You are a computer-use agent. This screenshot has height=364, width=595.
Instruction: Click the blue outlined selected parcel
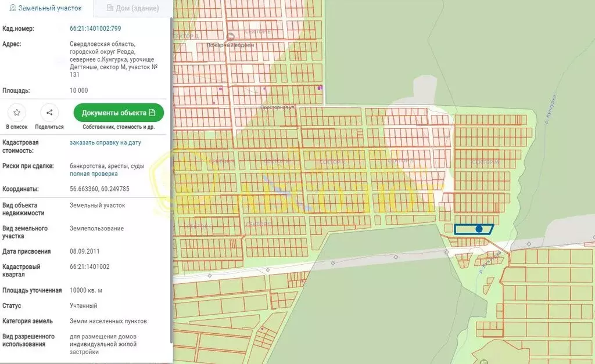click(465, 229)
